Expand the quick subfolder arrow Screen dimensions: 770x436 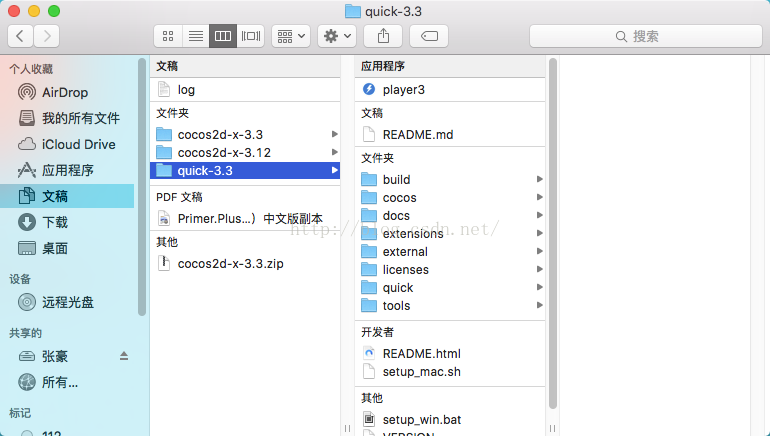(x=539, y=287)
